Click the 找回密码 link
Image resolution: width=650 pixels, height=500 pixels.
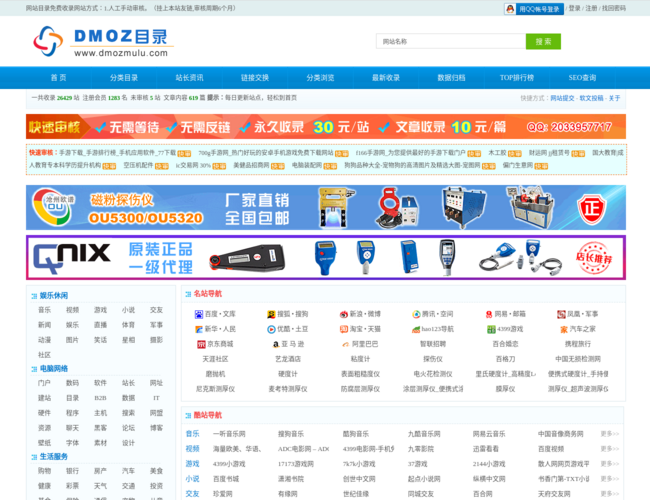pos(614,8)
